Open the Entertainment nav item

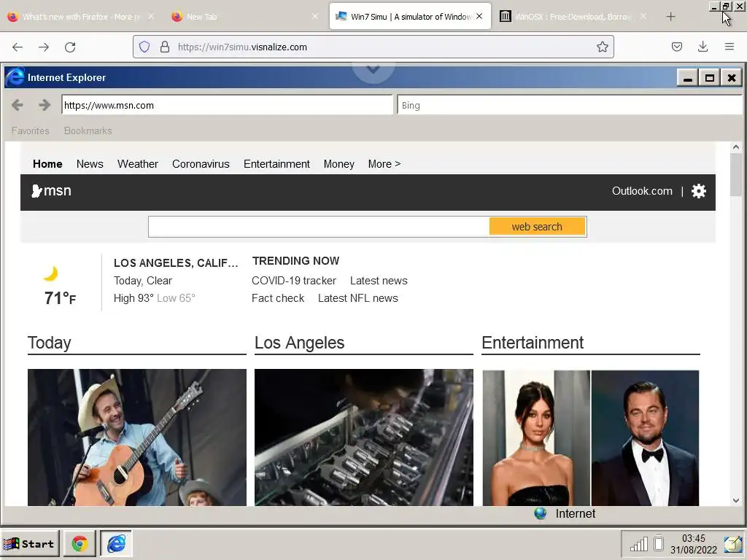276,164
